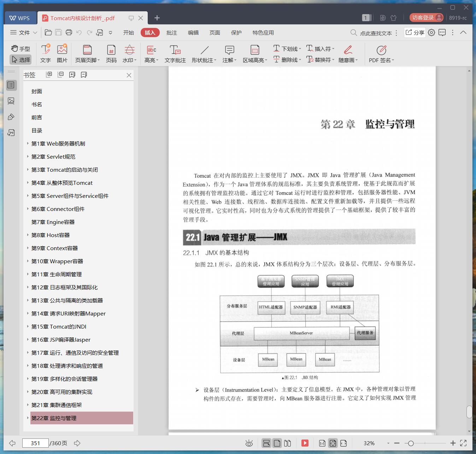Expand 第16章 JSP编译器Jasper bookmark

click(28, 340)
